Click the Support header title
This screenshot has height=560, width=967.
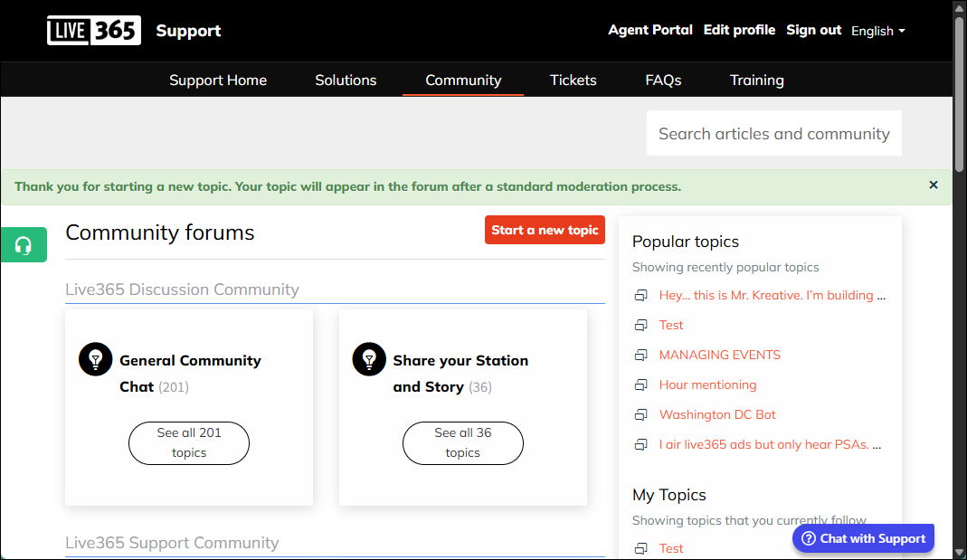click(188, 31)
